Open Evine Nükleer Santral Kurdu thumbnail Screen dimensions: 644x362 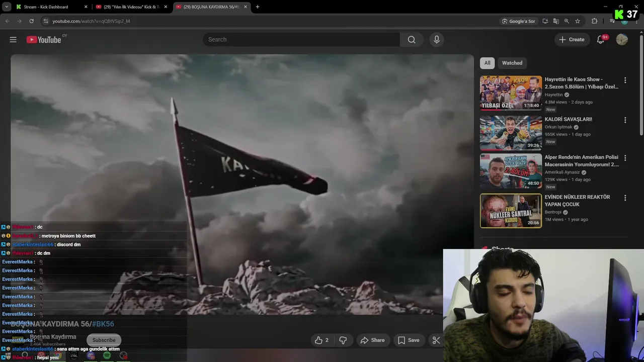click(x=511, y=211)
